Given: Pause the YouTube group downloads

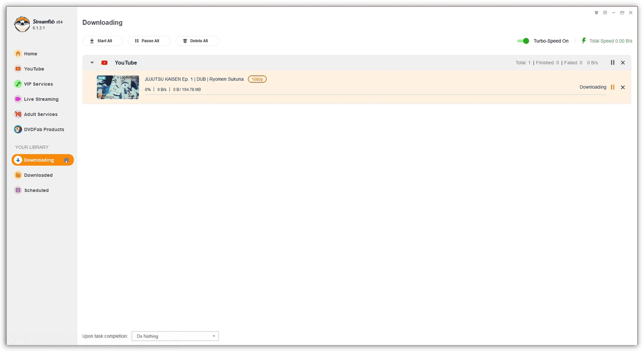Looking at the screenshot, I should coord(612,63).
